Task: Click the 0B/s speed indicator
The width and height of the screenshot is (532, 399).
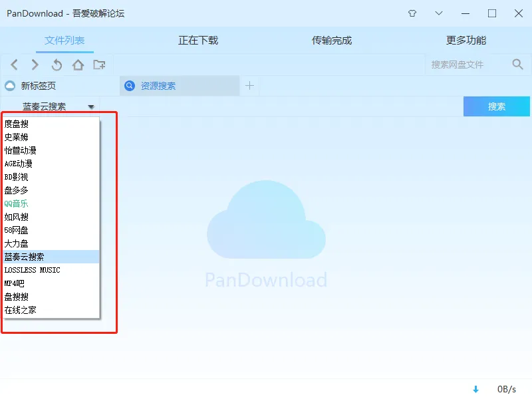Action: pyautogui.click(x=507, y=389)
